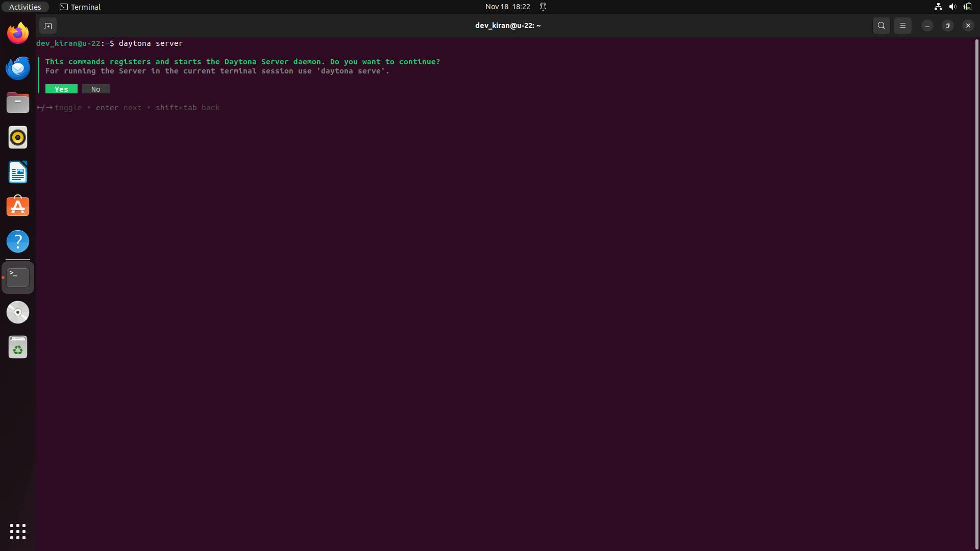Click the 'shift+tab back' help hint
Image resolution: width=980 pixels, height=551 pixels.
[x=187, y=108]
